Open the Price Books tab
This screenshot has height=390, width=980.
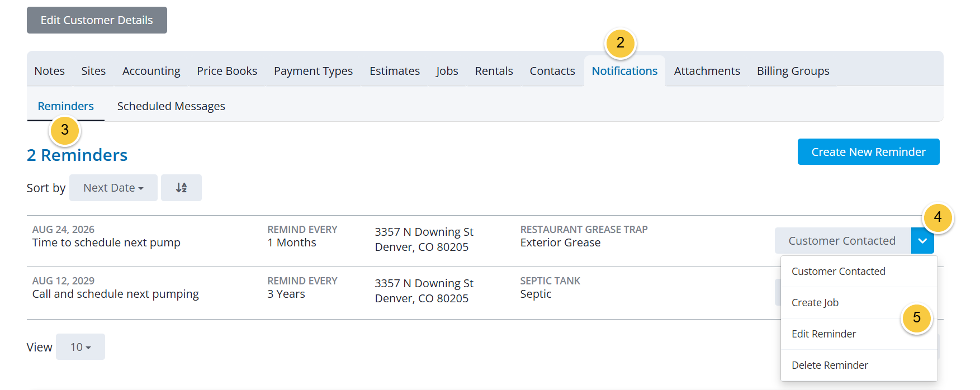pyautogui.click(x=227, y=71)
